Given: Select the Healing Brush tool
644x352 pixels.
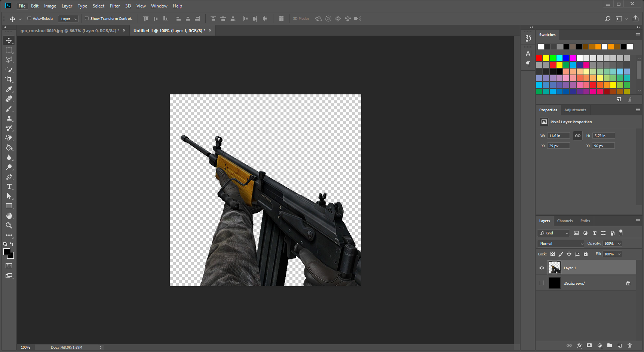Looking at the screenshot, I should point(9,99).
